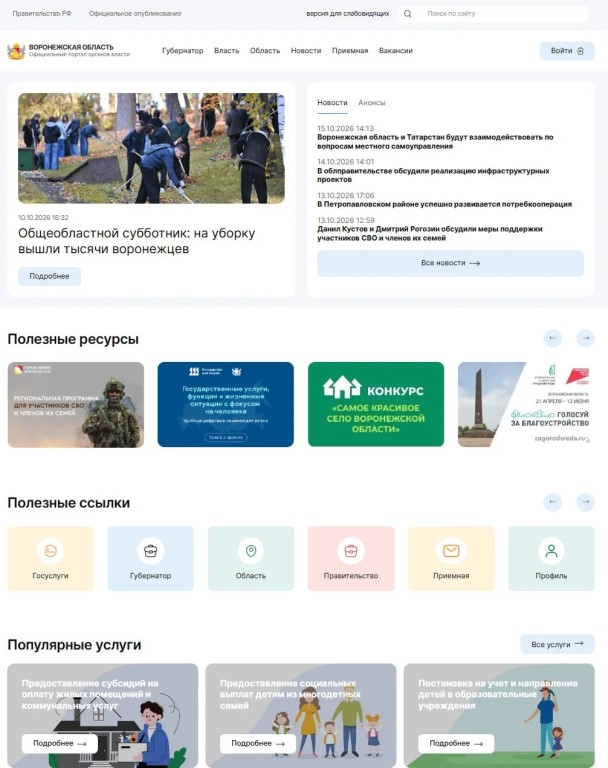Open Правительство РФ link
This screenshot has height=768, width=608.
pos(42,14)
